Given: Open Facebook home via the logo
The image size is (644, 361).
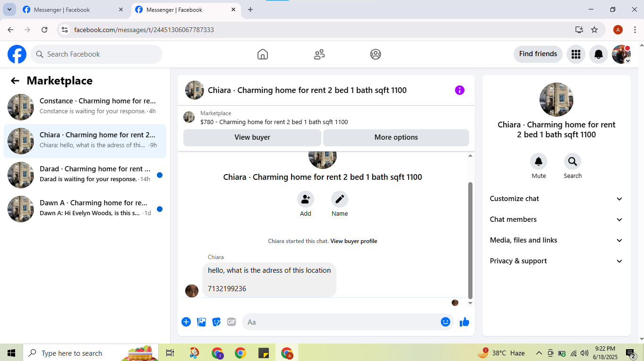Looking at the screenshot, I should point(17,54).
